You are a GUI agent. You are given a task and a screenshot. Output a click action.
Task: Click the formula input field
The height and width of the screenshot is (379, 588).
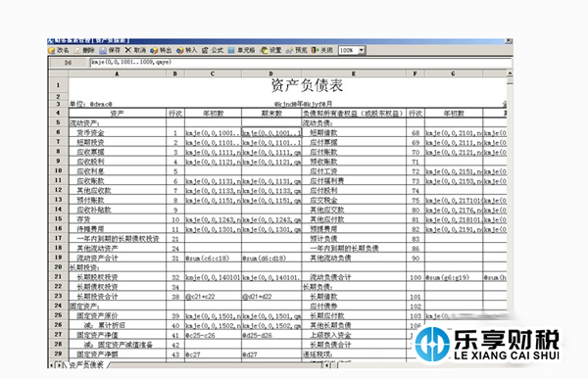[x=301, y=63]
